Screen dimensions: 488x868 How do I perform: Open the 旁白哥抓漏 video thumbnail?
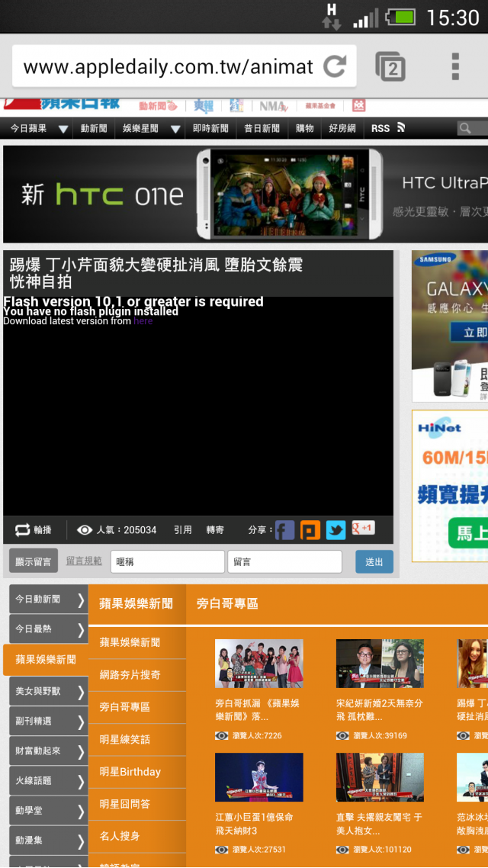tap(259, 664)
